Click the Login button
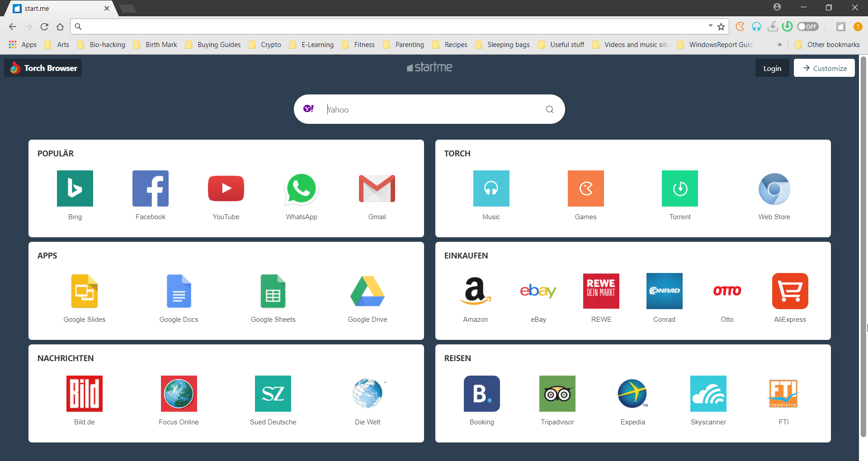868x461 pixels. pyautogui.click(x=772, y=68)
